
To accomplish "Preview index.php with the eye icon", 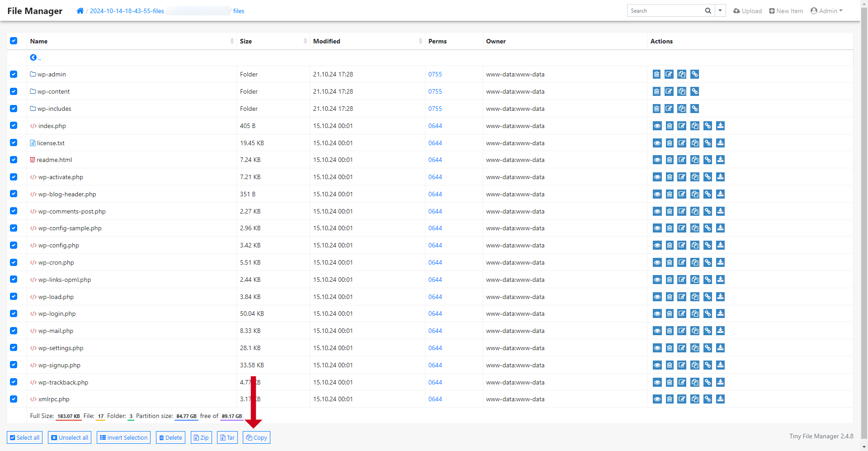I will 657,126.
